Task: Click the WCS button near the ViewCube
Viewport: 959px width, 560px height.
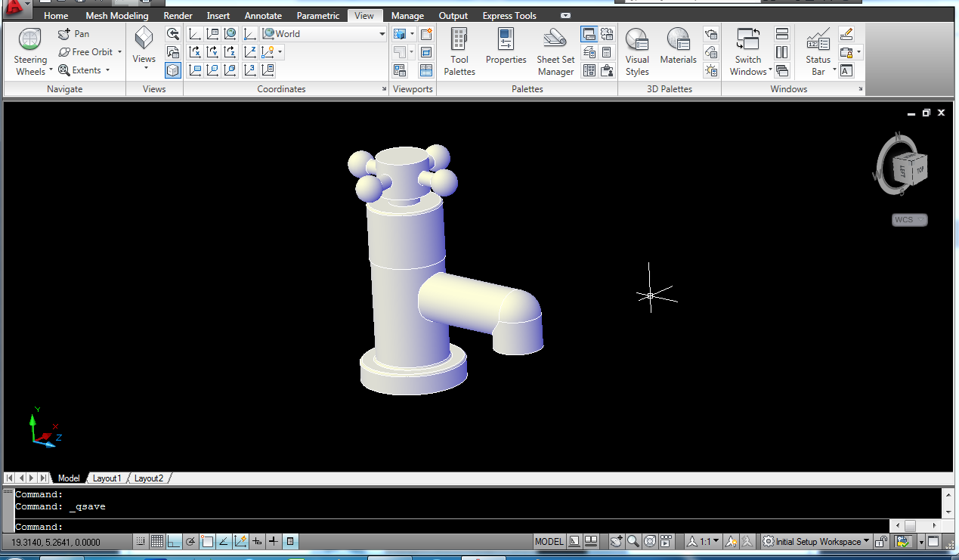Action: pos(909,219)
